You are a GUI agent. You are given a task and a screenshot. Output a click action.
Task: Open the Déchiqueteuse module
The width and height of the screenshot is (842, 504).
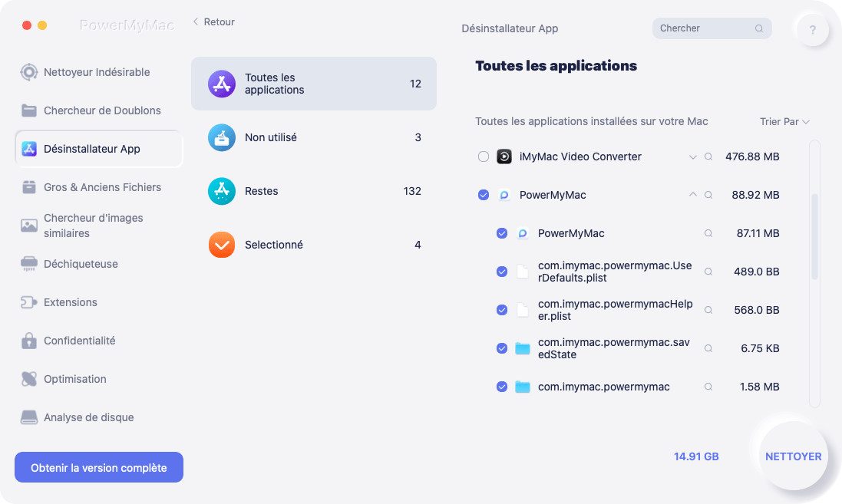[x=99, y=264]
